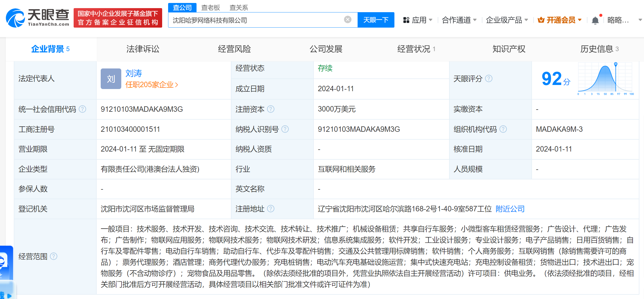Image resolution: width=644 pixels, height=299 pixels.
Task: Click the question icon next to 注册资本
Action: [x=271, y=109]
